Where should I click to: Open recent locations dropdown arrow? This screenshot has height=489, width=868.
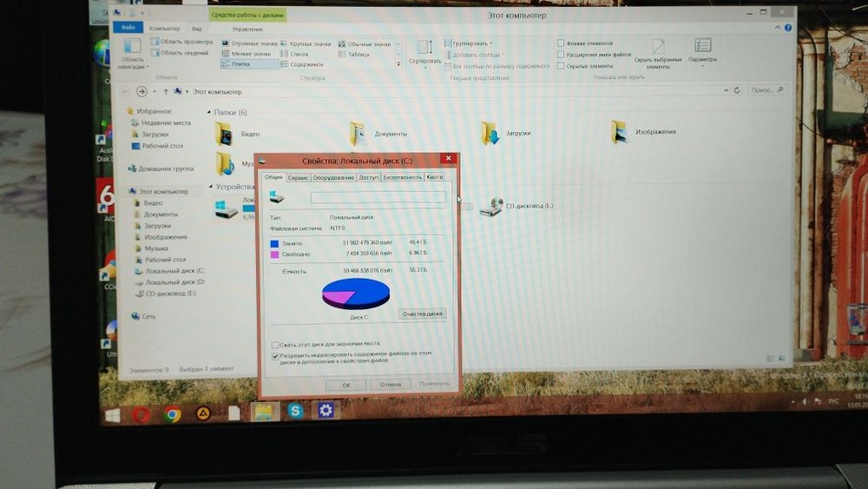coord(155,91)
